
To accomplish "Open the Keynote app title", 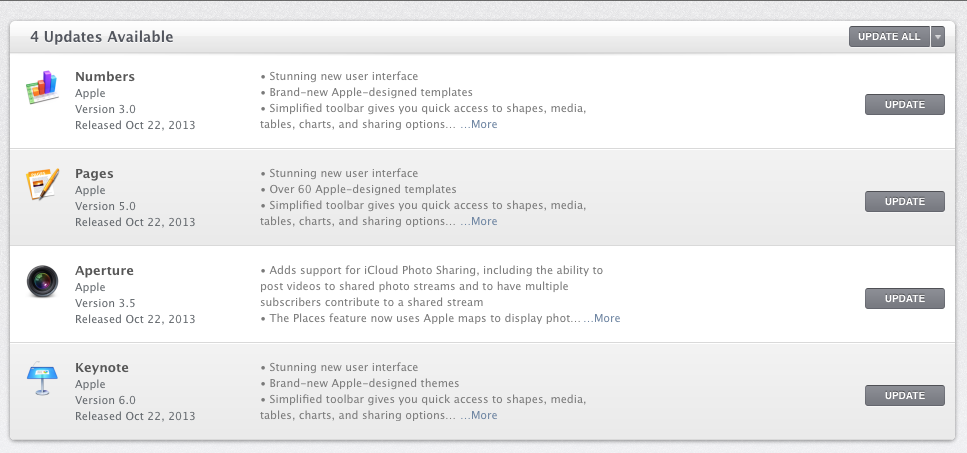I will (102, 368).
